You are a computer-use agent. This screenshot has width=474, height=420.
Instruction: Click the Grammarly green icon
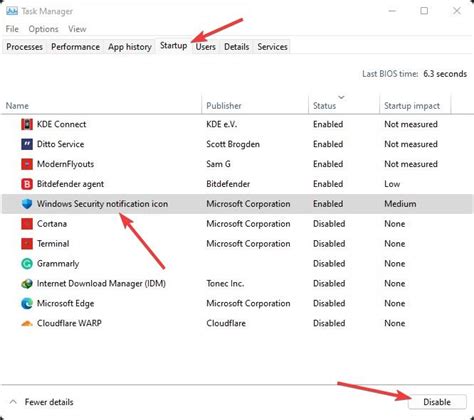click(27, 264)
